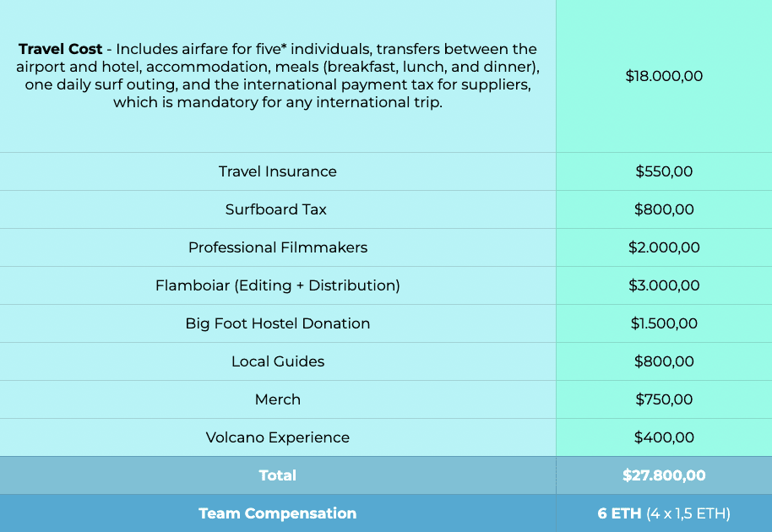Select the $400,00 volcano amount
The width and height of the screenshot is (772, 532).
[664, 437]
